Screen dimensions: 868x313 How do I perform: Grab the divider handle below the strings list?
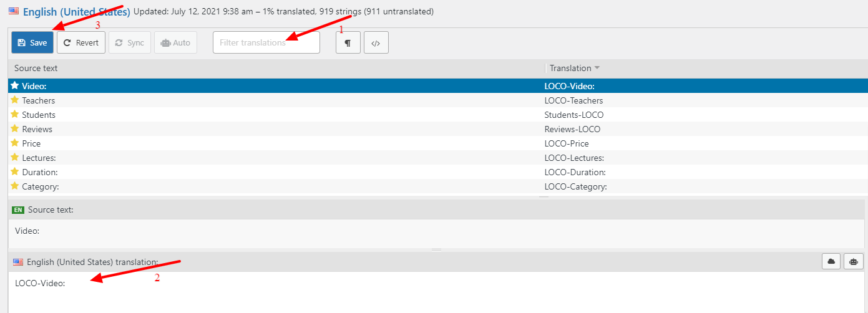[544, 197]
